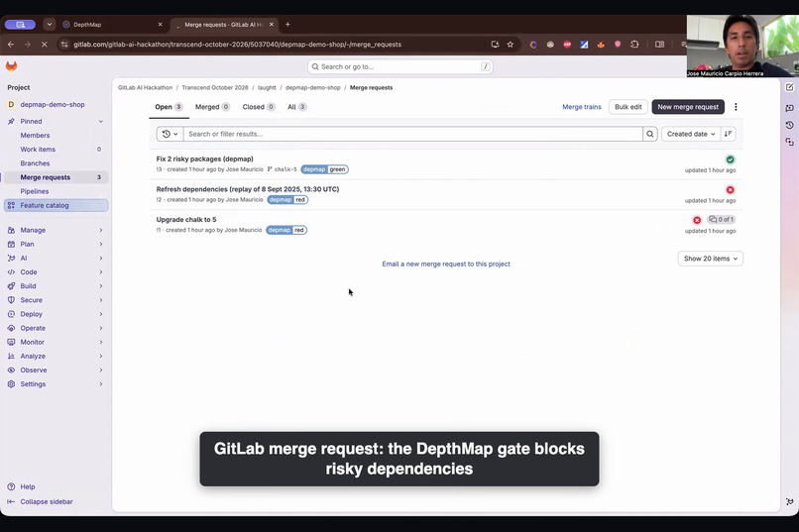Click Email a new merge request link
Image resolution: width=799 pixels, height=532 pixels.
[446, 264]
